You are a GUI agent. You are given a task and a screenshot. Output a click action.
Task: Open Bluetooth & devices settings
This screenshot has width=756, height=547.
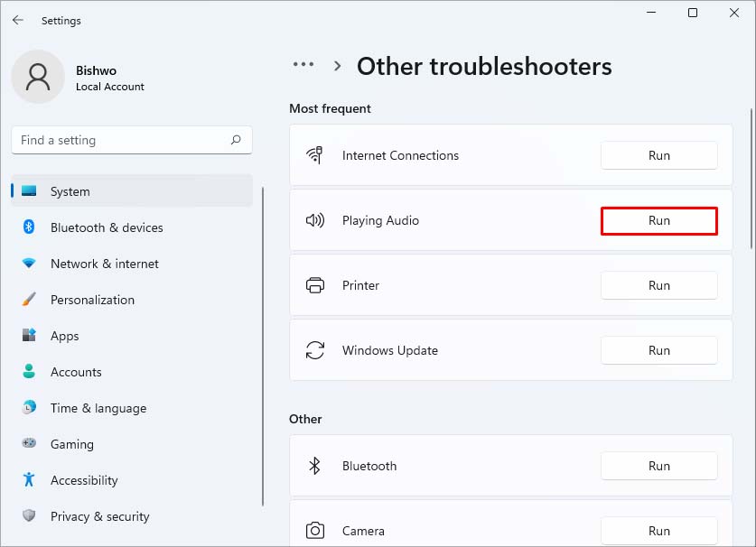[132, 227]
